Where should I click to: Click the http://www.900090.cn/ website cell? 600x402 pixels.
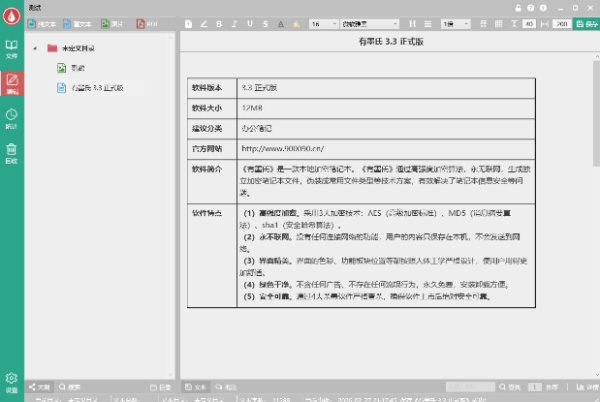386,148
